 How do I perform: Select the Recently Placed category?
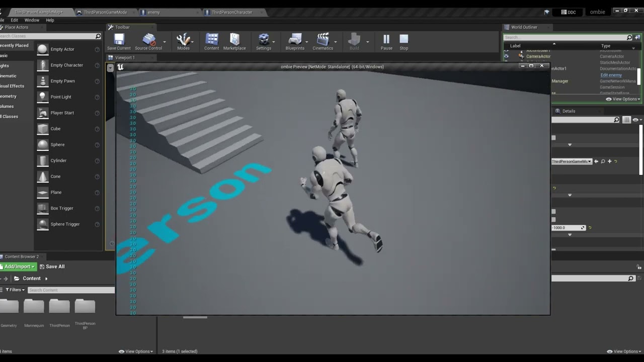[x=14, y=45]
